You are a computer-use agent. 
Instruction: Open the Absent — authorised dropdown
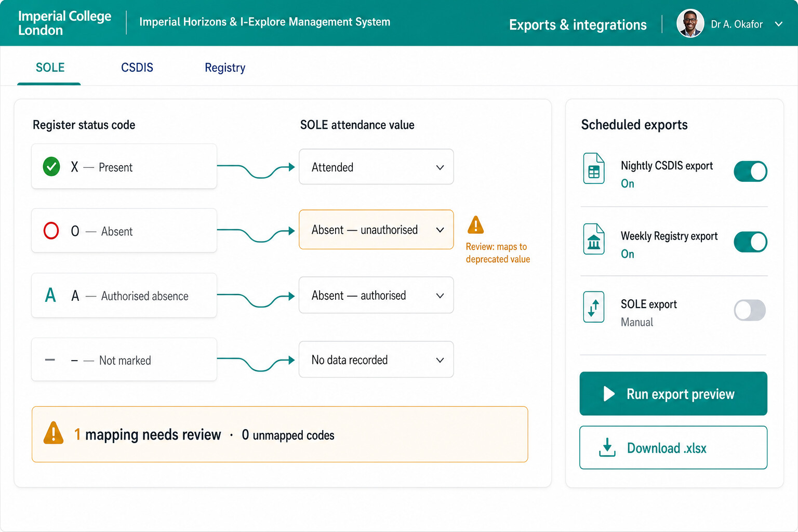point(376,295)
